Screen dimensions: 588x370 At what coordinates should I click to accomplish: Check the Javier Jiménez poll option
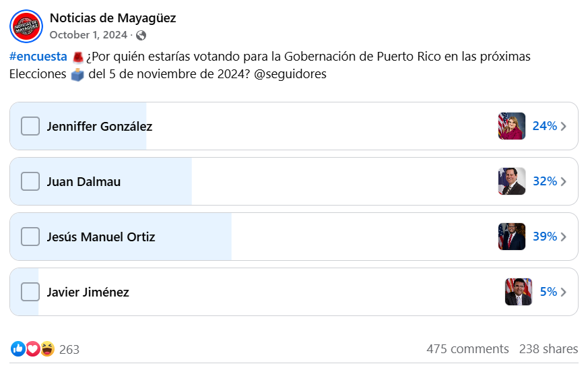click(x=30, y=292)
